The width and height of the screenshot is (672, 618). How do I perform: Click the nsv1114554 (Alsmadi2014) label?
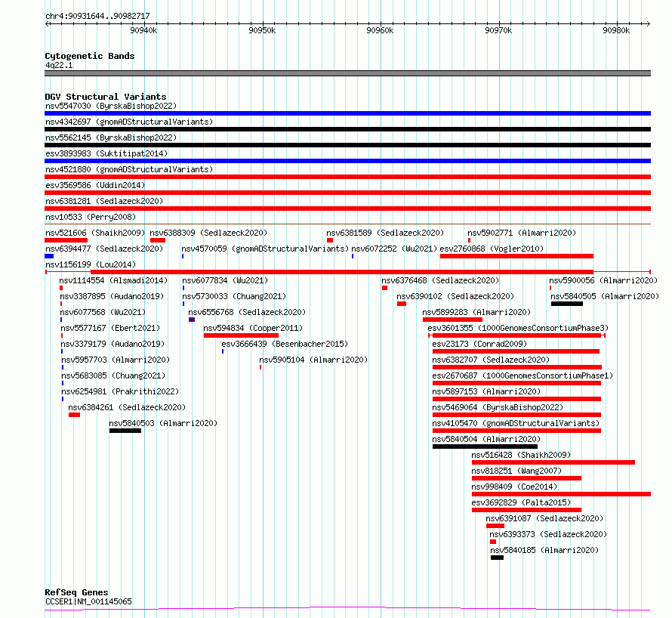113,280
